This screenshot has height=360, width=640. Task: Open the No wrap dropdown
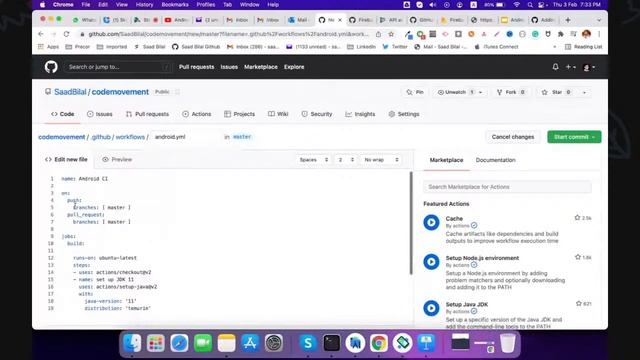coord(381,160)
